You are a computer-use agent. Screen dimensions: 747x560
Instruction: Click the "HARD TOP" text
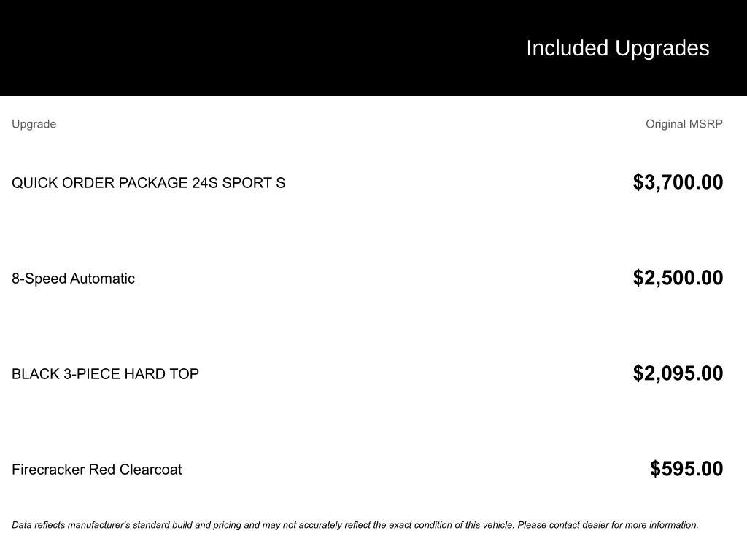pyautogui.click(x=161, y=374)
